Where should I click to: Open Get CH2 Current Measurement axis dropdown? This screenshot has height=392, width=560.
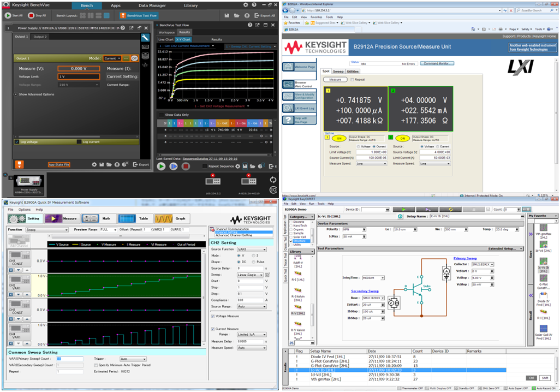coord(187,46)
